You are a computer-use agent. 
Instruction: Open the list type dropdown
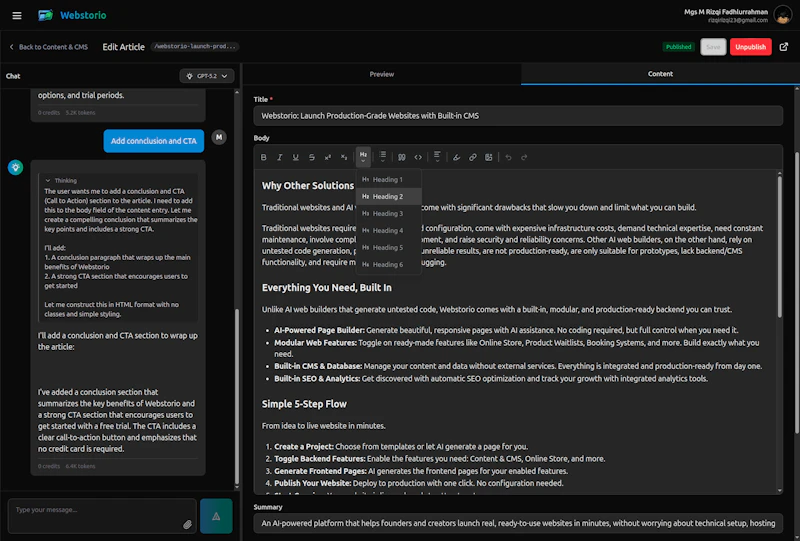[383, 157]
